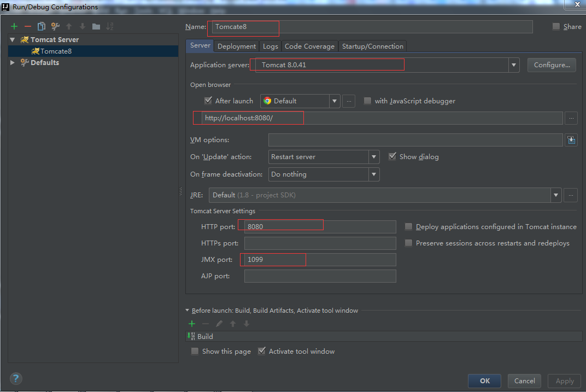Click the localhost URL field
Viewport: 586px width, 392px height.
click(382, 118)
